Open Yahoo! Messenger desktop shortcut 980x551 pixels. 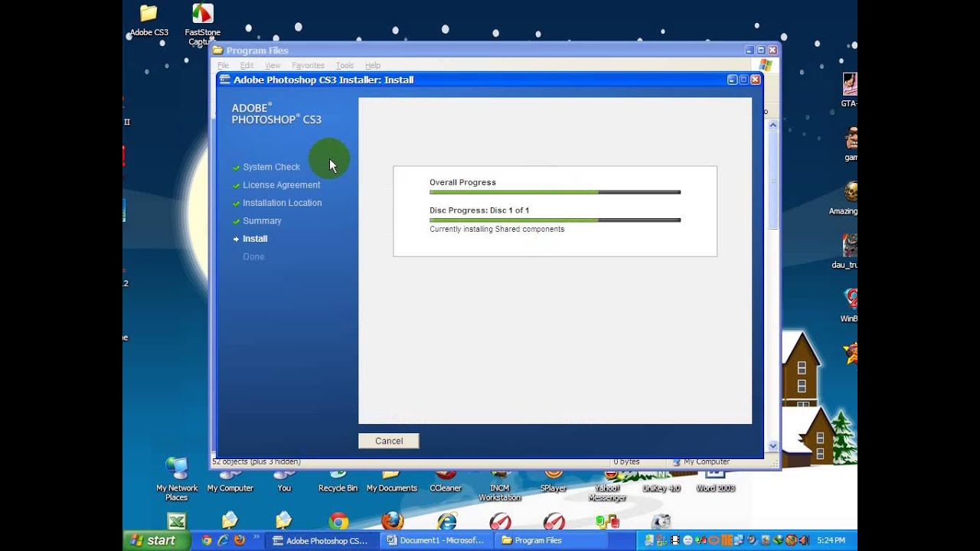tap(607, 486)
